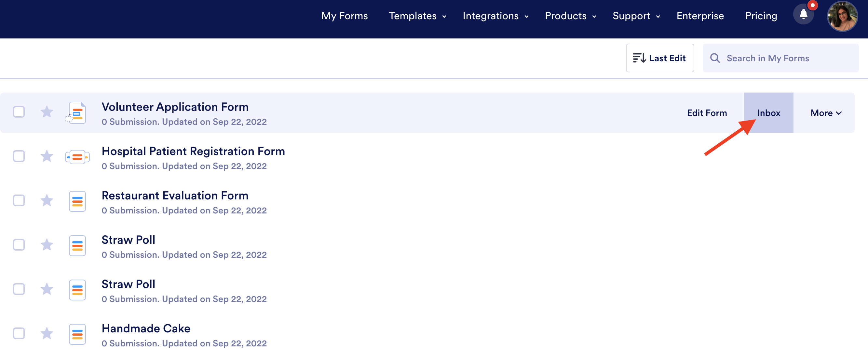Open the Pricing menu item

[x=761, y=16]
